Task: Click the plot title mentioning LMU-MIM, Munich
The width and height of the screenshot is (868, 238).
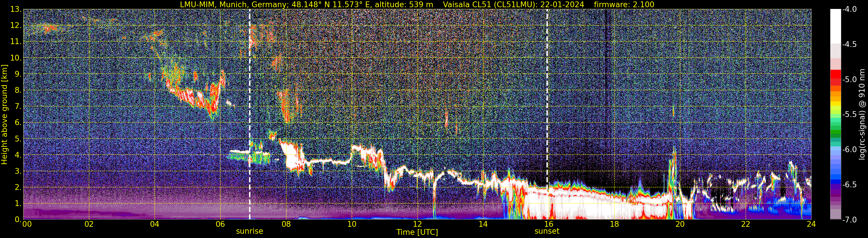Action: pos(306,4)
